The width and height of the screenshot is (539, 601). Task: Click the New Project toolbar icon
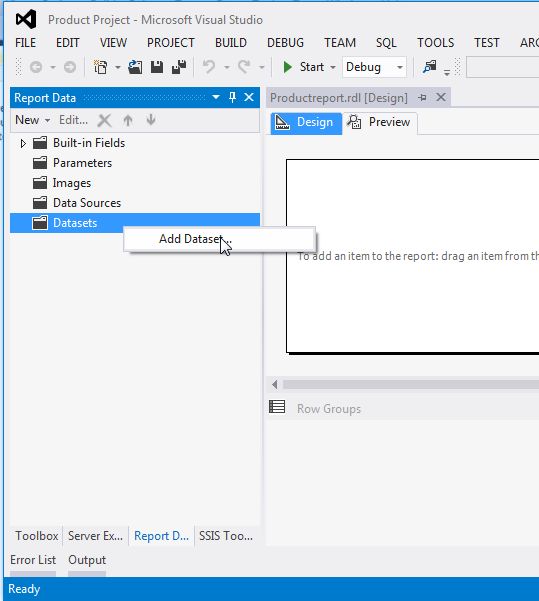click(x=101, y=67)
